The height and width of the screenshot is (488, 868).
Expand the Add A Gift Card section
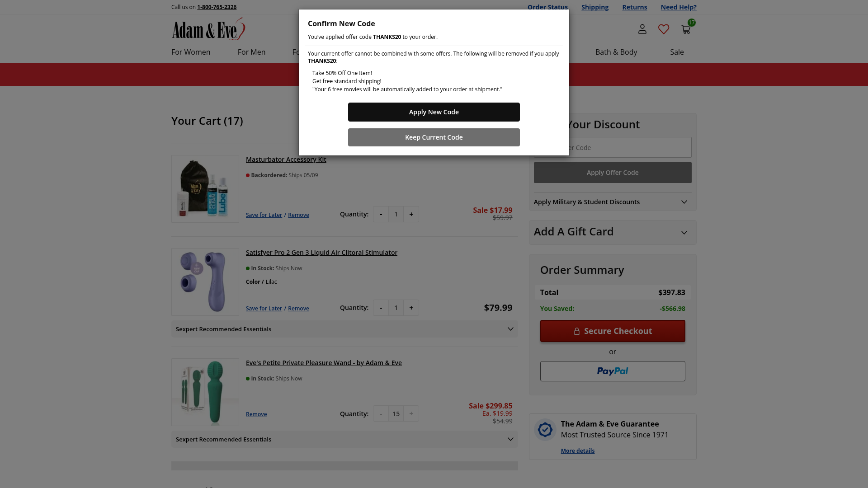(x=613, y=232)
